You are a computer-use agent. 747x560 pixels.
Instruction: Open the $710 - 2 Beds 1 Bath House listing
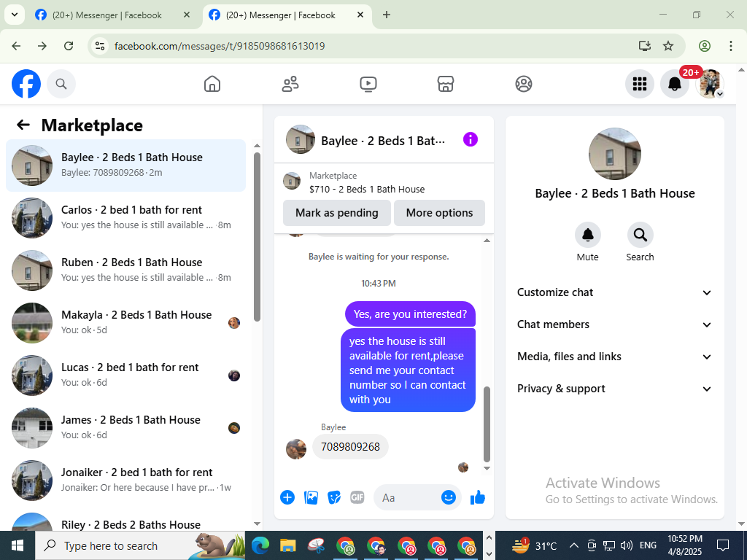pos(367,189)
